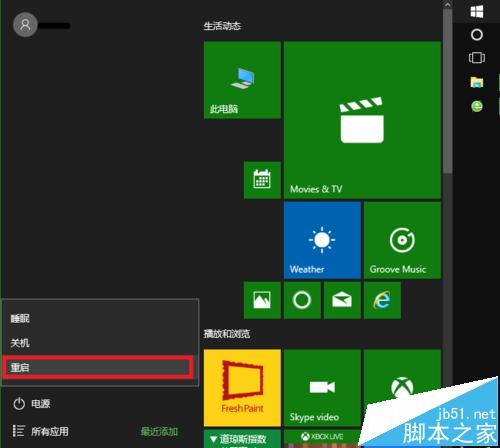
Task: Select 关机 (Shut down) from power menu
Action: point(100,343)
